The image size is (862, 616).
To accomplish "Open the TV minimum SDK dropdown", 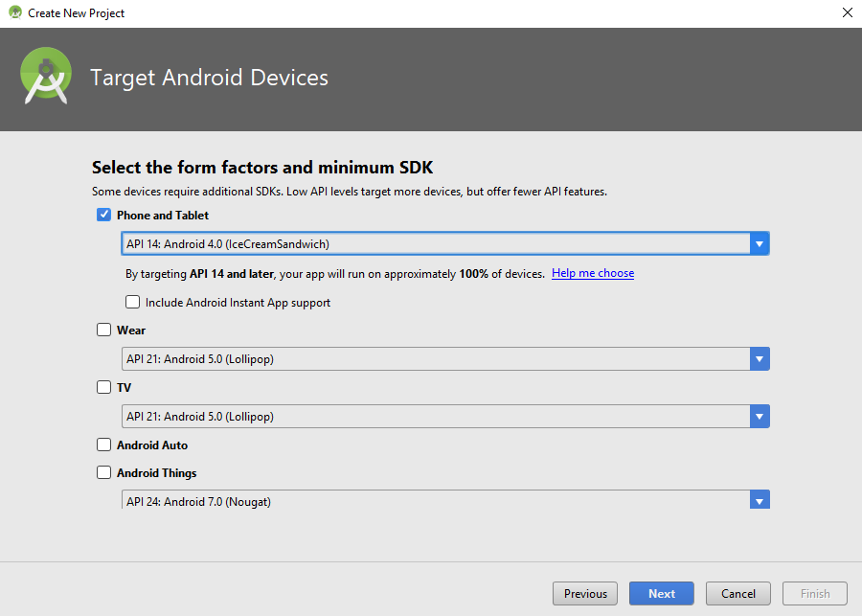I will [x=760, y=417].
